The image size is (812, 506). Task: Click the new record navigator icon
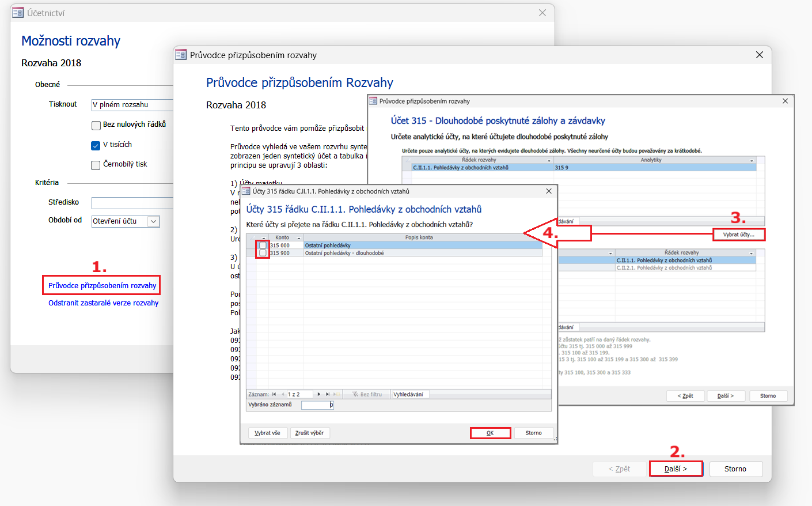[336, 394]
